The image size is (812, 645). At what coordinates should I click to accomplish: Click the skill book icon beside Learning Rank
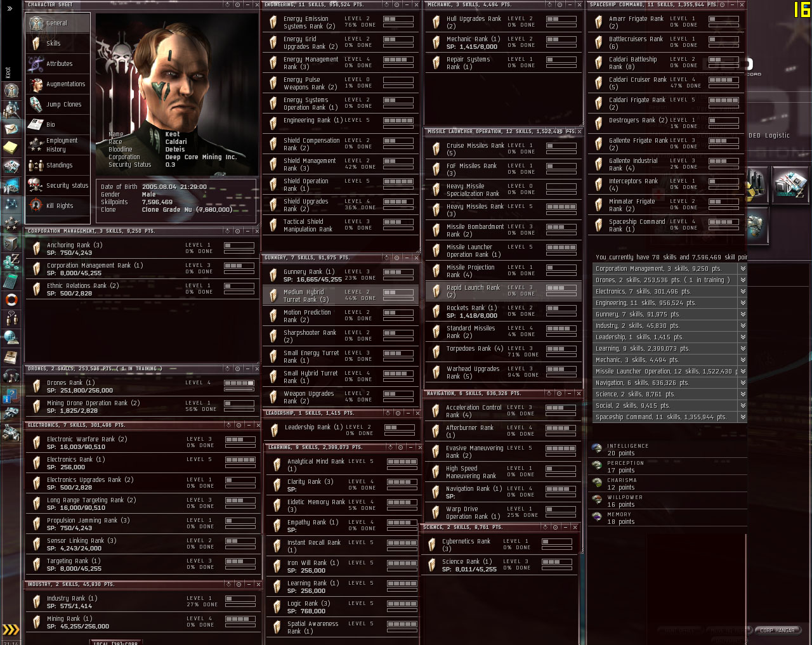coord(277,587)
